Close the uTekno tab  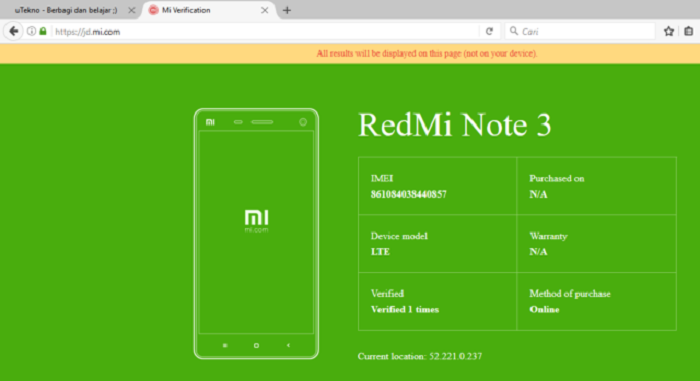(131, 10)
